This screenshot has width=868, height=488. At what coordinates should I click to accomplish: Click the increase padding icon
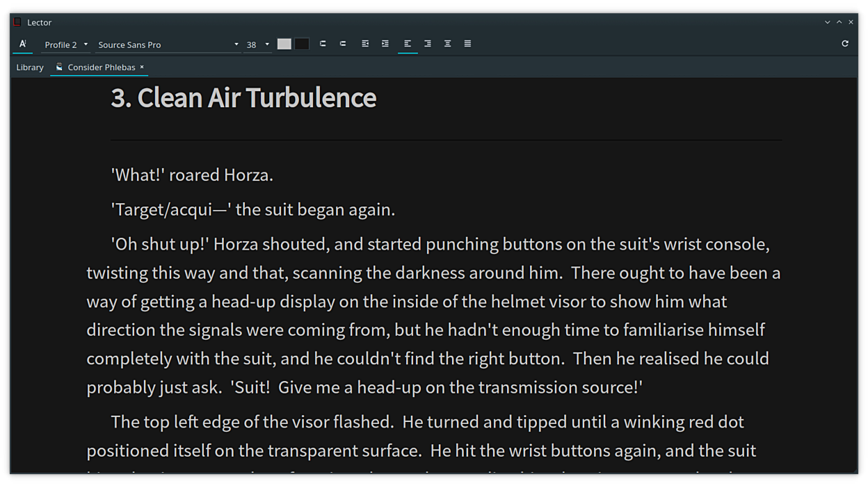(365, 44)
